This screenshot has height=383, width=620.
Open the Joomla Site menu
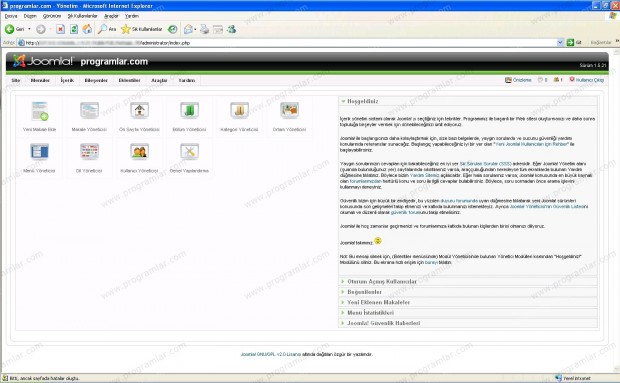pyautogui.click(x=16, y=80)
